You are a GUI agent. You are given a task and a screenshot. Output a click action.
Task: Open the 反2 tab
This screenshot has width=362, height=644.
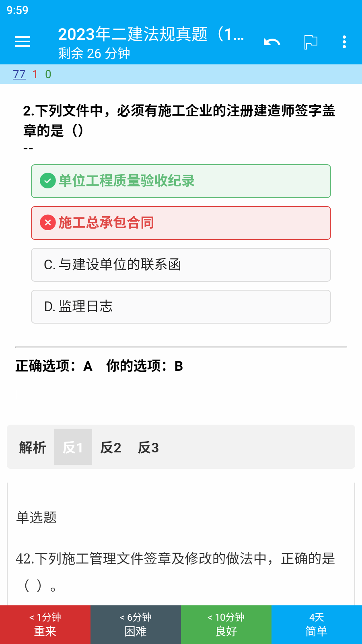tap(111, 447)
